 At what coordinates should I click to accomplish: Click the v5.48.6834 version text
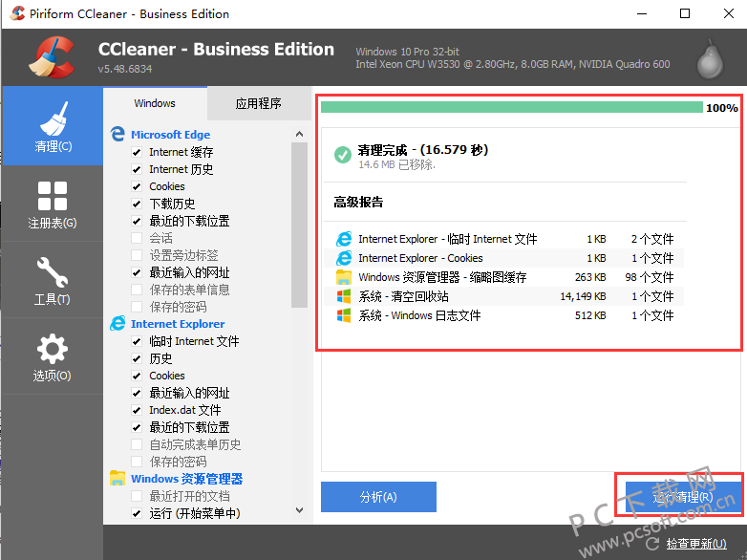click(x=125, y=69)
